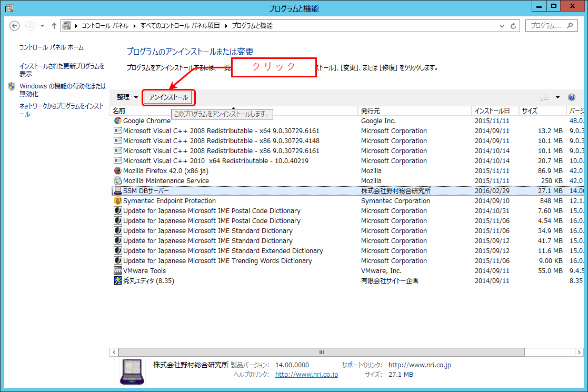
Task: Expand address bar history dropdown
Action: pyautogui.click(x=502, y=26)
